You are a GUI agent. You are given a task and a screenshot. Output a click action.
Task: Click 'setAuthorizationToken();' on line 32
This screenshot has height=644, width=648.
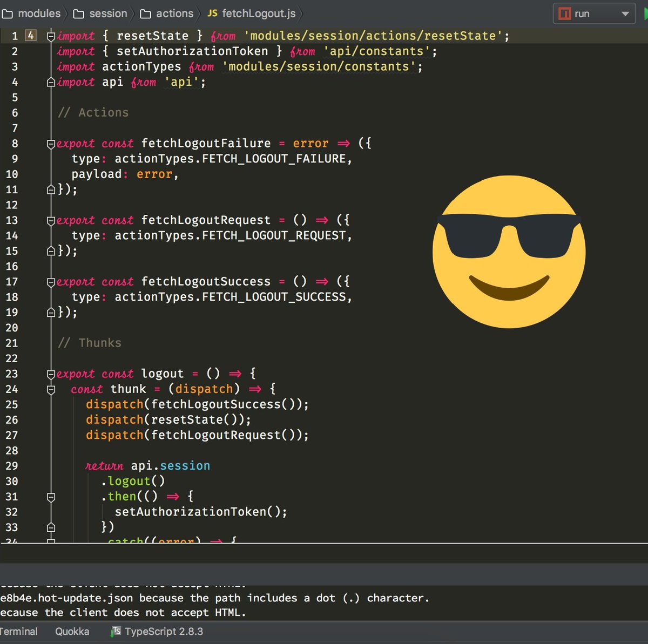pos(201,512)
